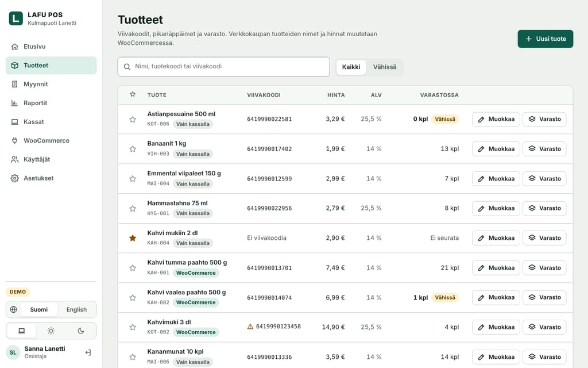Star the Emmental viipaleet 150 g product

pyautogui.click(x=133, y=179)
